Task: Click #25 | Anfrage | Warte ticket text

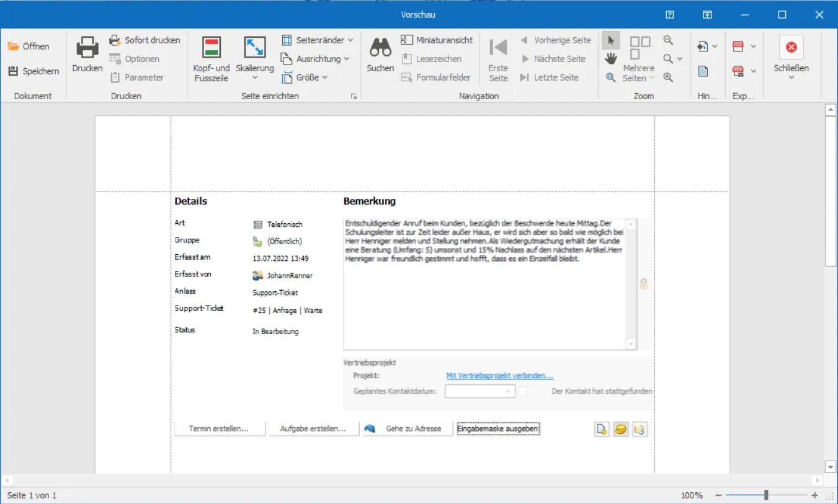Action: click(x=288, y=311)
